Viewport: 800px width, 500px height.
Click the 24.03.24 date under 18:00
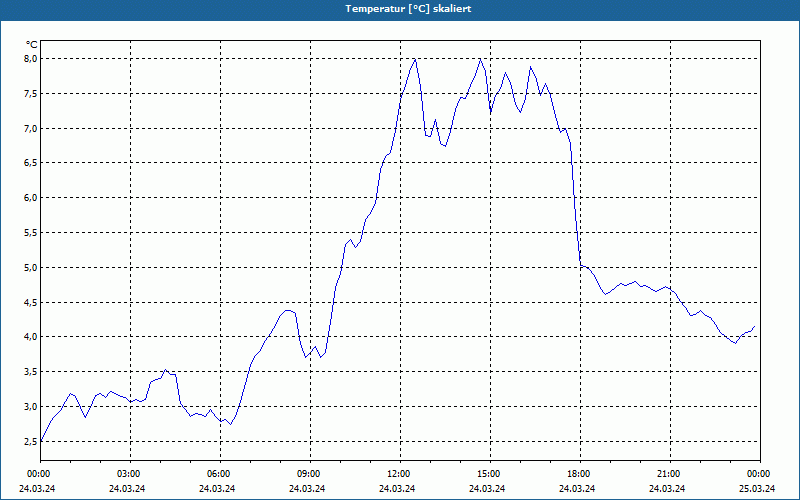(577, 488)
